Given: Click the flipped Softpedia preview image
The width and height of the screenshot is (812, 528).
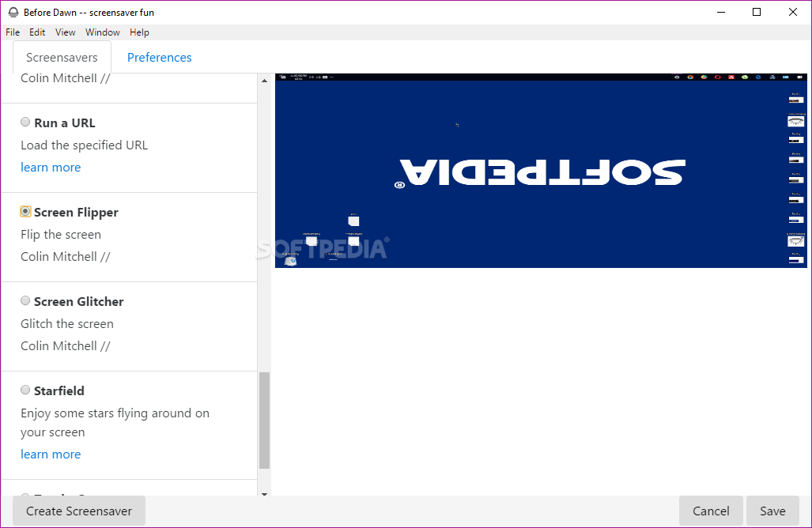Looking at the screenshot, I should (541, 171).
